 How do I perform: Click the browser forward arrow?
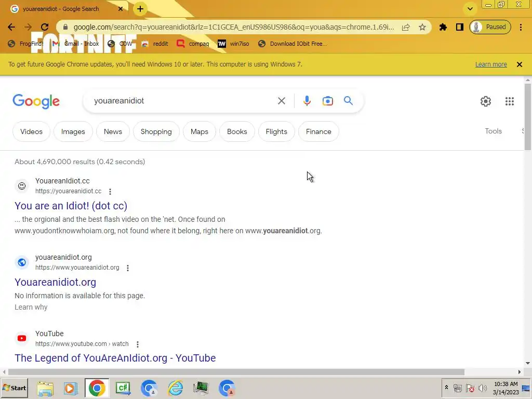[28, 27]
